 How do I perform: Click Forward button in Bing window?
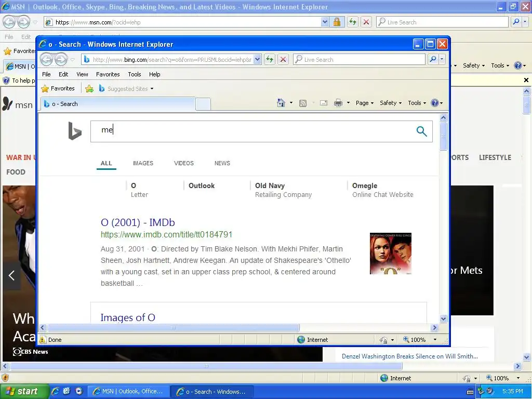(61, 59)
